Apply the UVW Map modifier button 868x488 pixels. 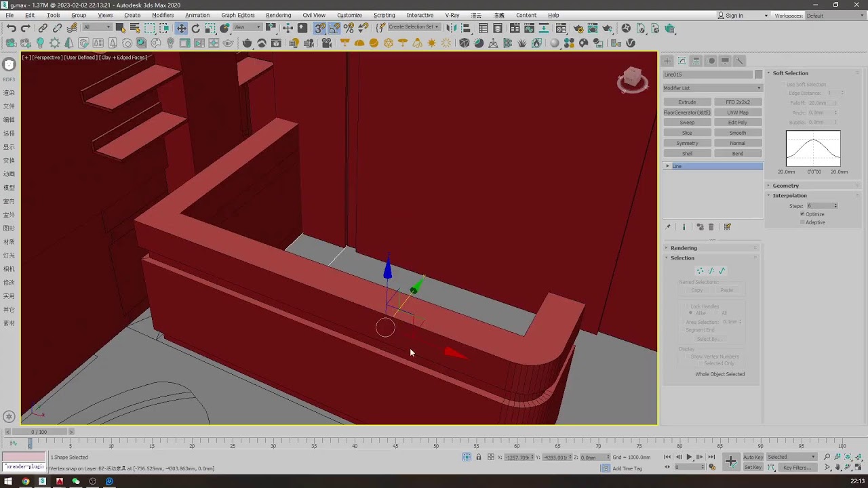[738, 113]
